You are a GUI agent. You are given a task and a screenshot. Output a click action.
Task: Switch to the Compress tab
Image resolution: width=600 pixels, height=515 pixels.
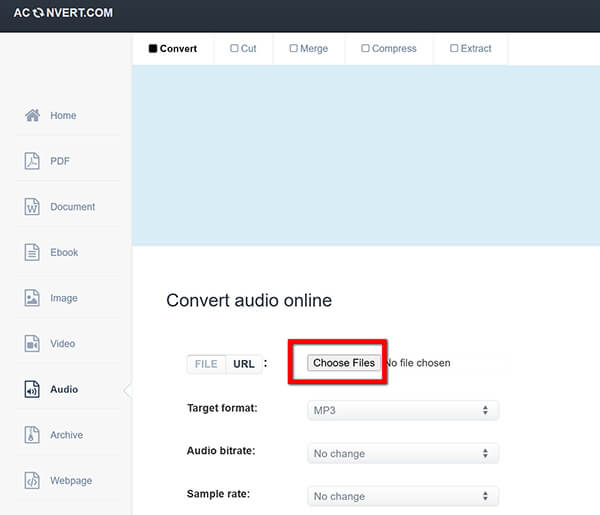[x=389, y=49]
